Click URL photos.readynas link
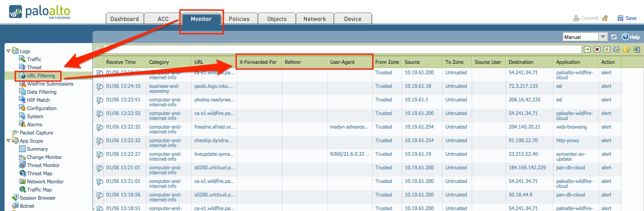 (214, 100)
